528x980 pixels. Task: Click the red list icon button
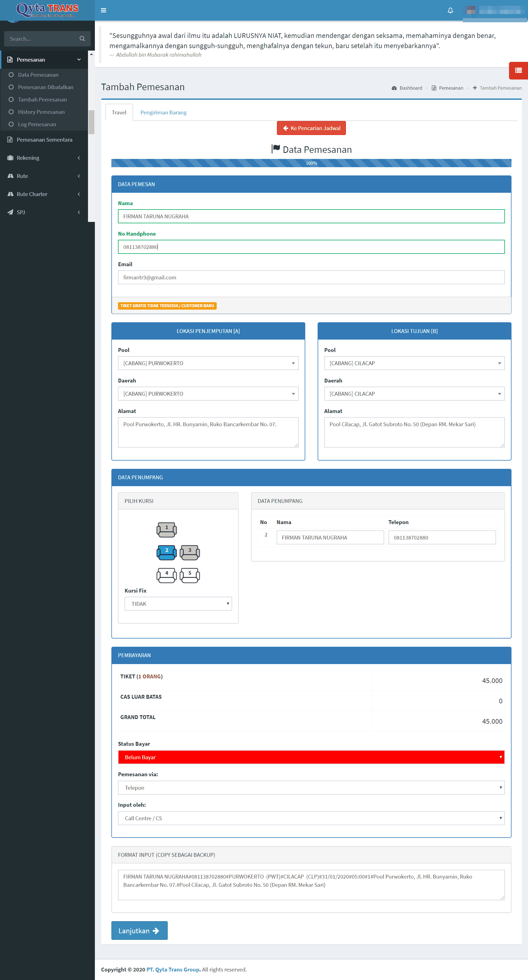(x=518, y=70)
